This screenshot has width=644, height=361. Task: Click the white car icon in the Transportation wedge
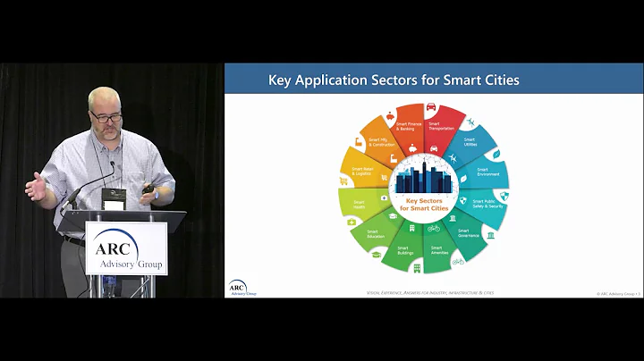tap(434, 148)
